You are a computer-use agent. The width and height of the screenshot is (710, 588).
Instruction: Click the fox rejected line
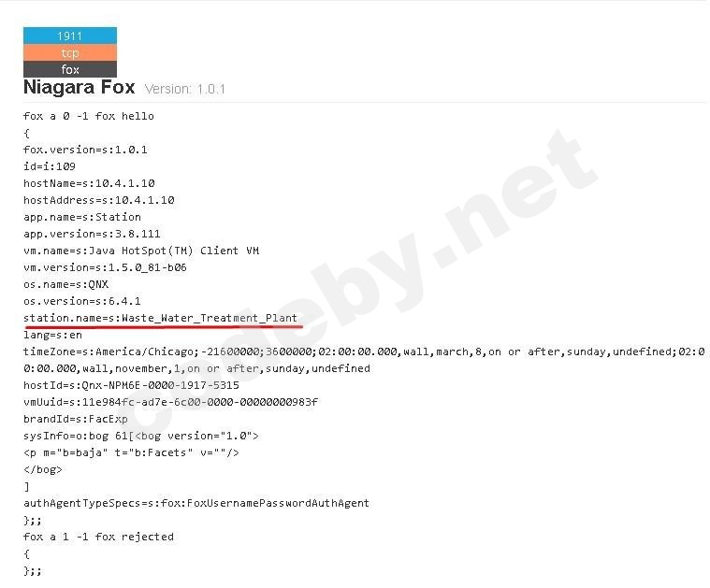99,537
